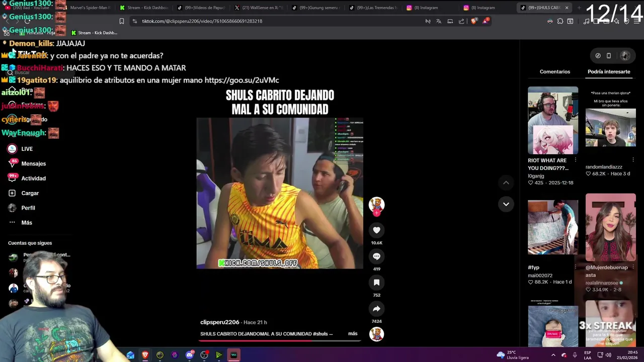Switch to the Podría interesarte tab
Image resolution: width=644 pixels, height=362 pixels.
click(x=609, y=71)
